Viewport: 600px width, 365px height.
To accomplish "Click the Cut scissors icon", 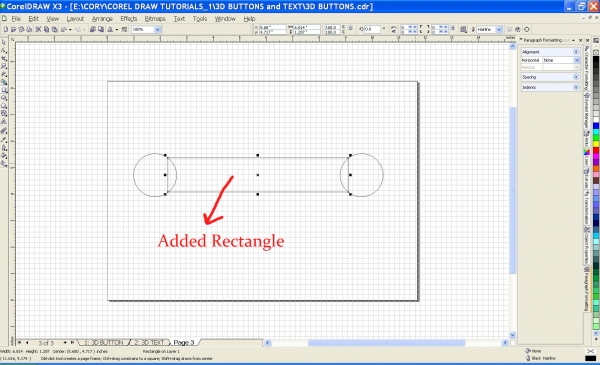I will pyautogui.click(x=38, y=29).
